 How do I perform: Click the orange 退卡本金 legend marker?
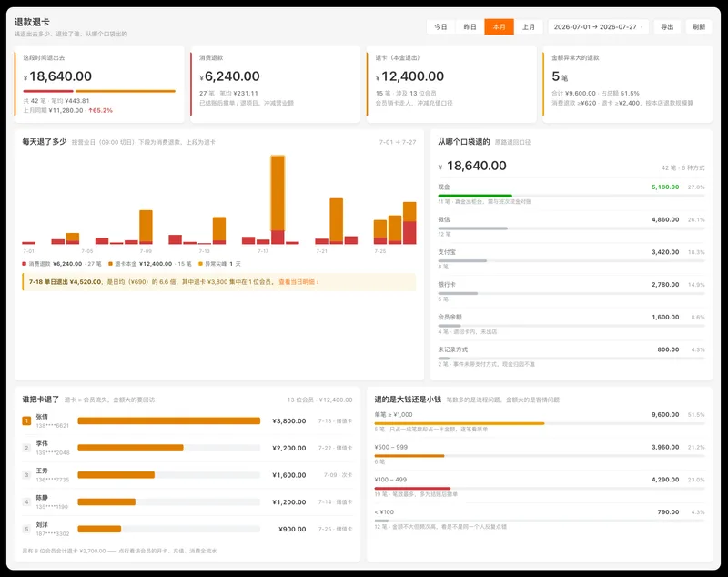pos(110,264)
